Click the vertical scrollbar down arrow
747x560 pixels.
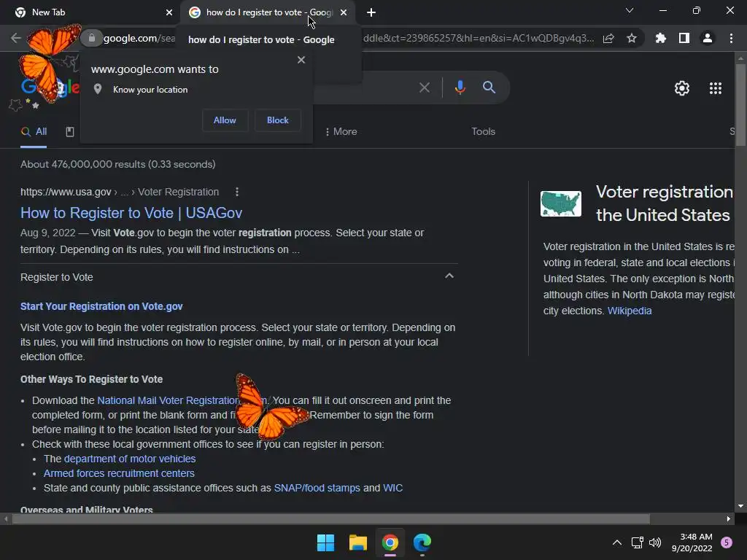740,506
